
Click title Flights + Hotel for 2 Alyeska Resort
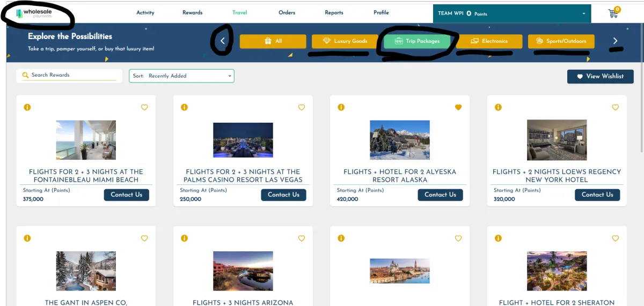(400, 176)
